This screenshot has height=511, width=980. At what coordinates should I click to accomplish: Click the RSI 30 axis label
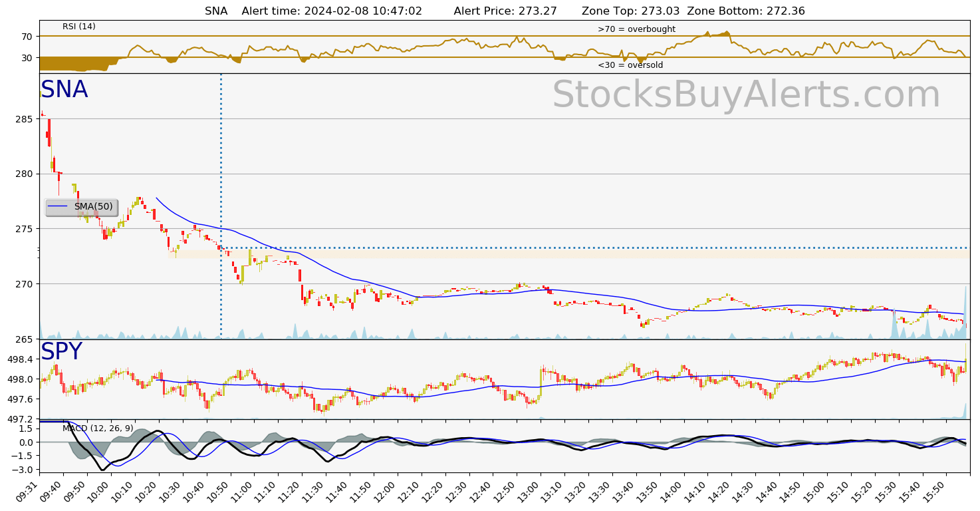27,58
